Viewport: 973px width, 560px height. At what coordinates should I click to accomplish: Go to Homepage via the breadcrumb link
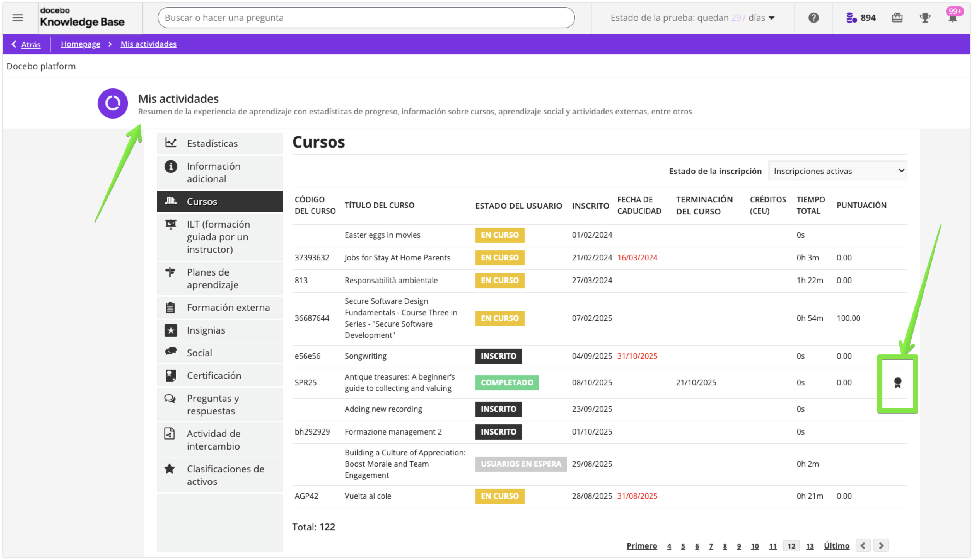pos(80,44)
